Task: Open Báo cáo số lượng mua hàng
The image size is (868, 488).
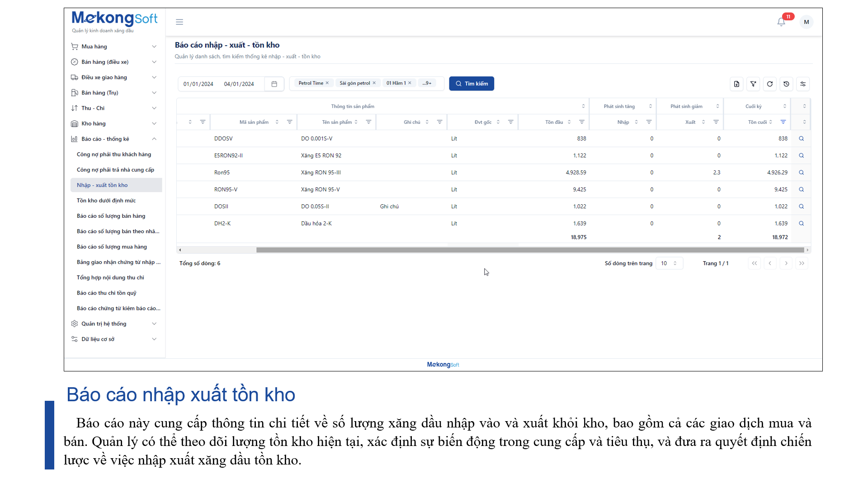Action: click(x=112, y=247)
